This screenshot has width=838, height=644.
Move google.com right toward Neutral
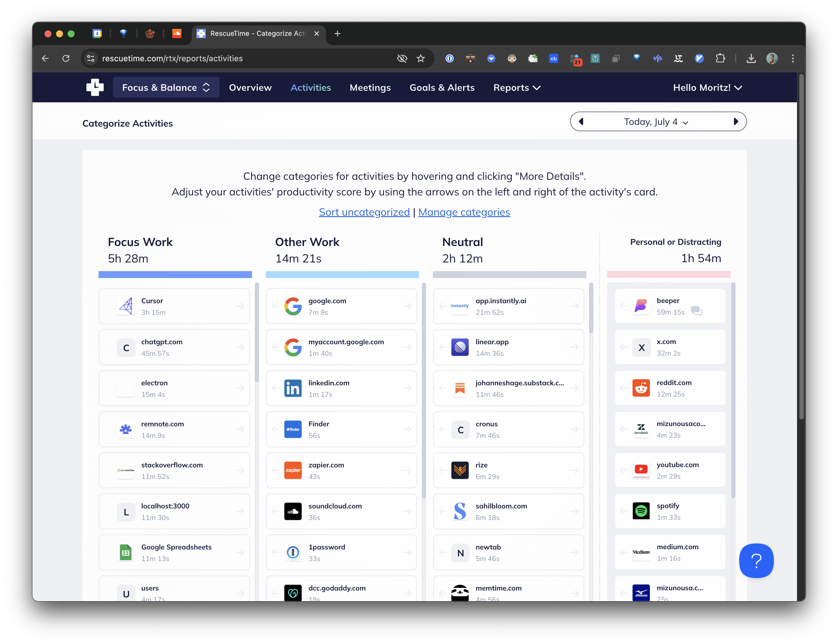tap(407, 306)
